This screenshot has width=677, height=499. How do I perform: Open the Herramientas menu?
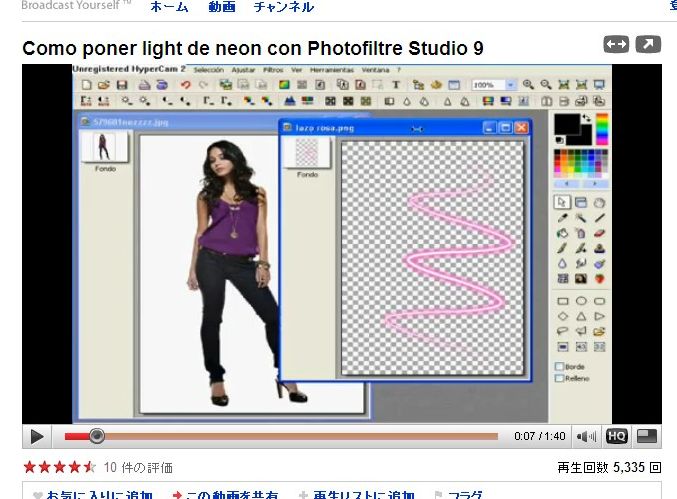tap(332, 69)
